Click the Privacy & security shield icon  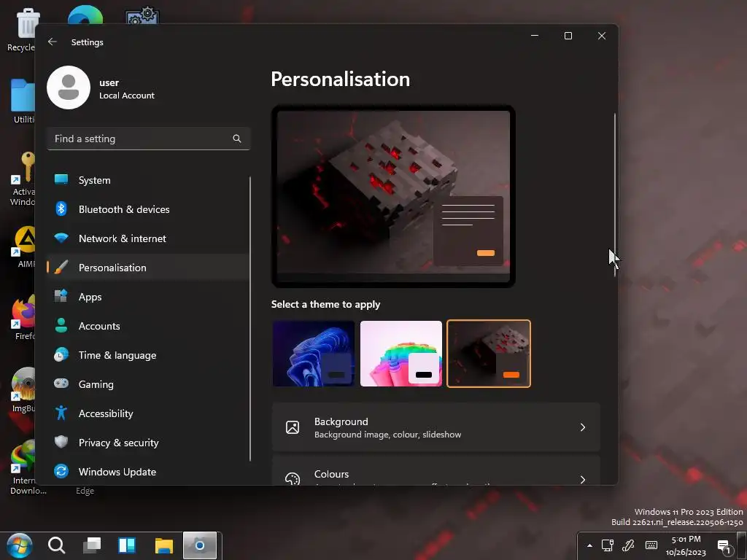pos(61,442)
